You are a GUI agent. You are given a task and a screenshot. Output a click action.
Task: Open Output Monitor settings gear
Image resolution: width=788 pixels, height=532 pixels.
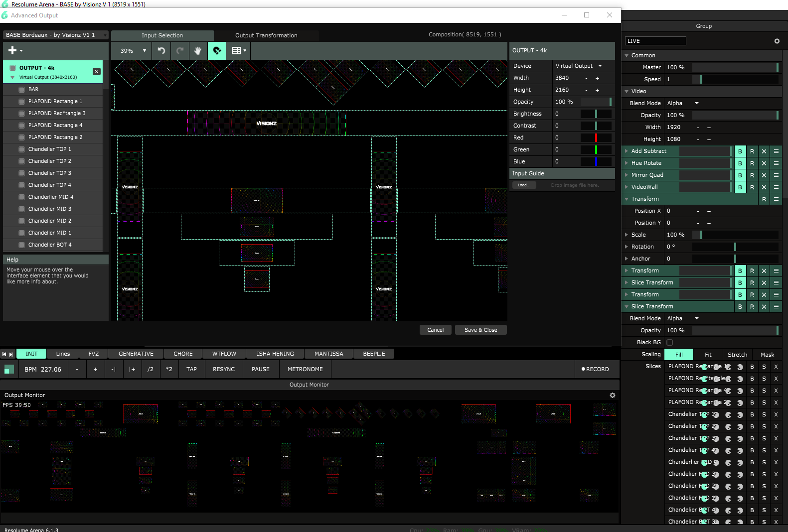(x=613, y=396)
